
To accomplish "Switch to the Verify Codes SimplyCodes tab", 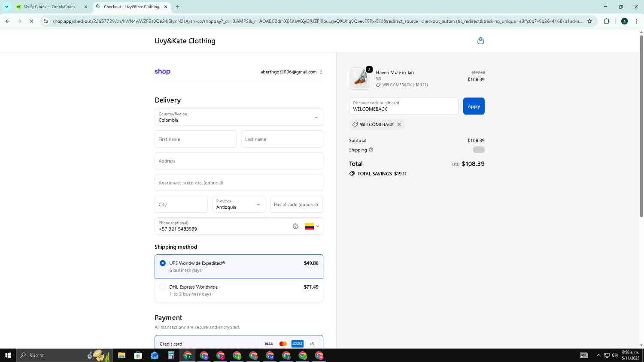I will click(49, 7).
